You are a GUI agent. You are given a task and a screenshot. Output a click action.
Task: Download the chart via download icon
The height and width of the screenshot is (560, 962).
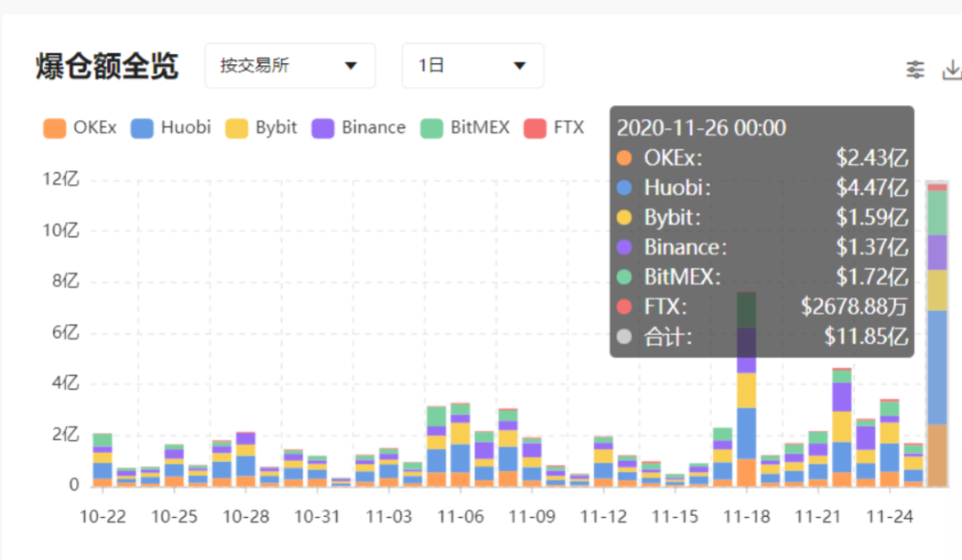(952, 70)
